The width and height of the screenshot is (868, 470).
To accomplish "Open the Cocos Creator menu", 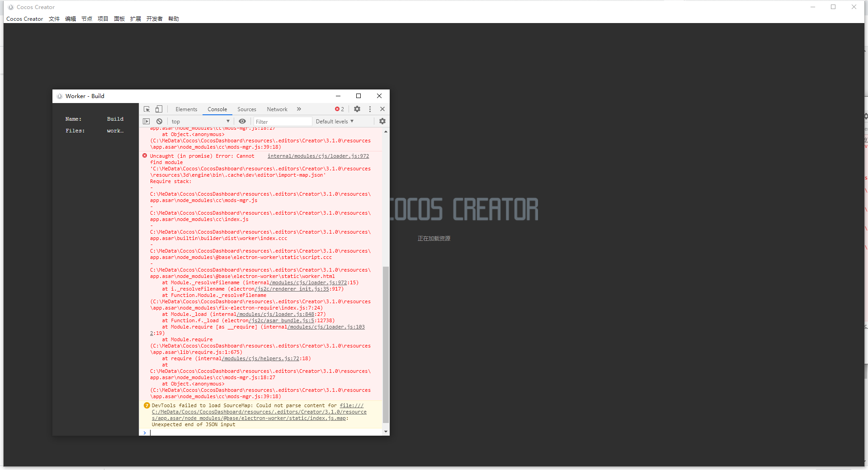I will (25, 19).
